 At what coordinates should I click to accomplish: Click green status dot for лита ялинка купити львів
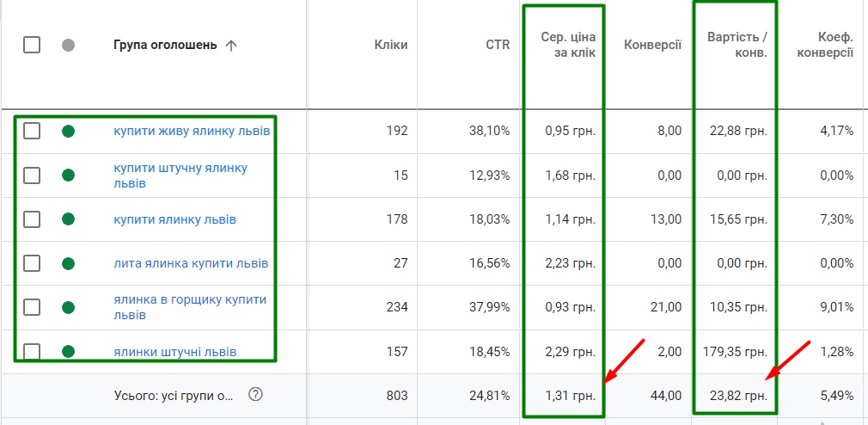click(69, 263)
